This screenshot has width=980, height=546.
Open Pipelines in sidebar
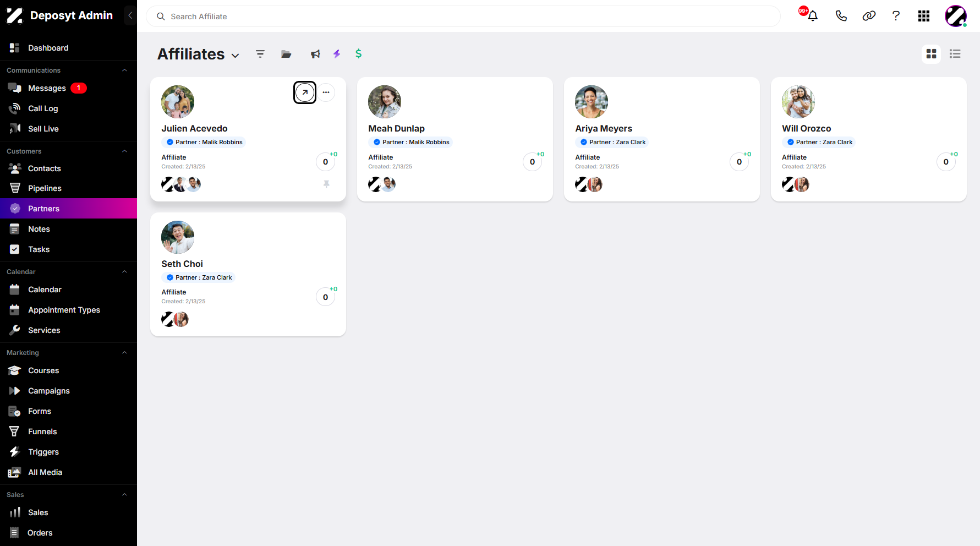click(x=68, y=188)
